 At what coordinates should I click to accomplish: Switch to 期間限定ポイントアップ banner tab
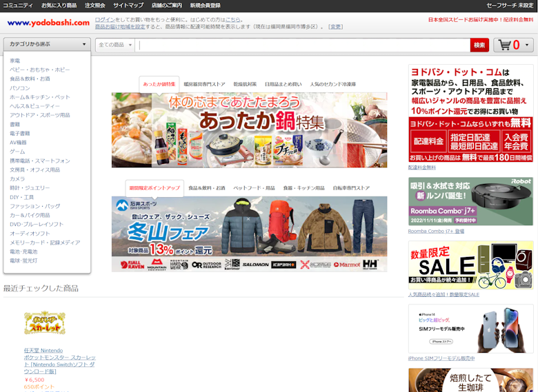click(155, 188)
